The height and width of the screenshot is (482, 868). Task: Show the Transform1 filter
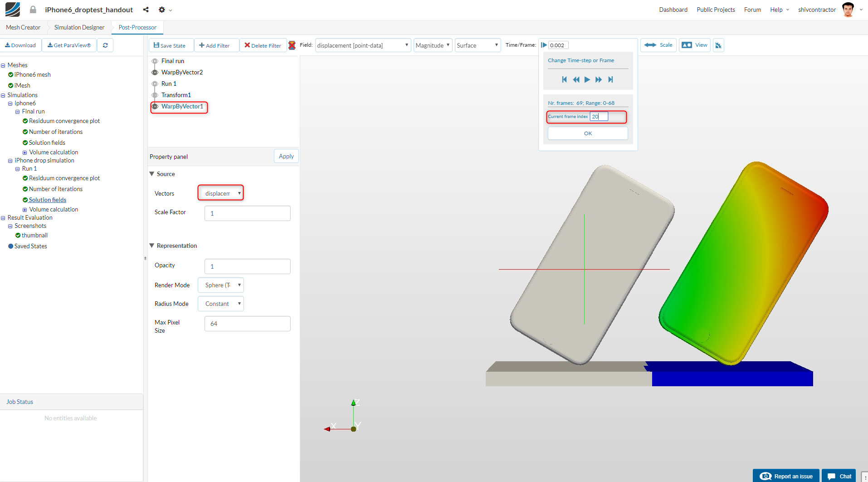(154, 95)
